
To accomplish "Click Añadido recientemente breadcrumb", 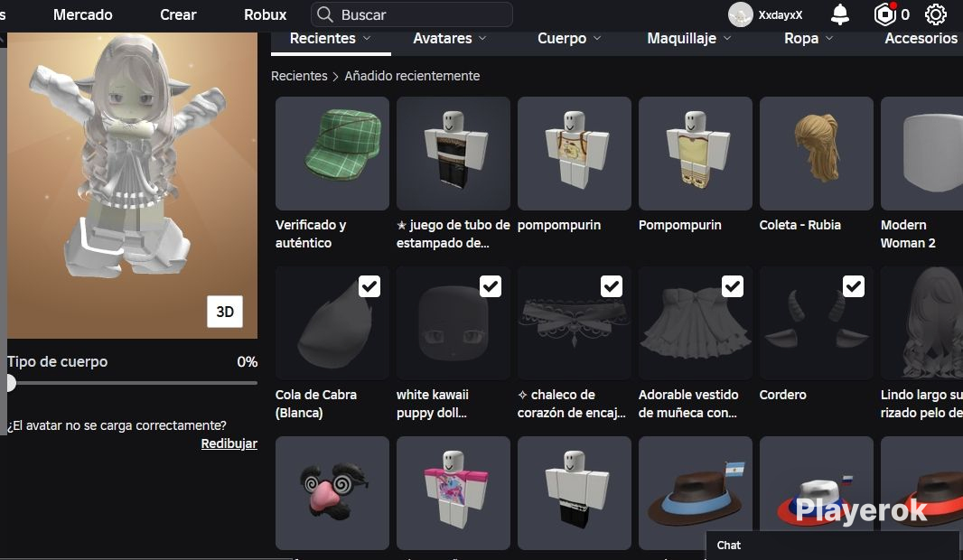I will (412, 76).
